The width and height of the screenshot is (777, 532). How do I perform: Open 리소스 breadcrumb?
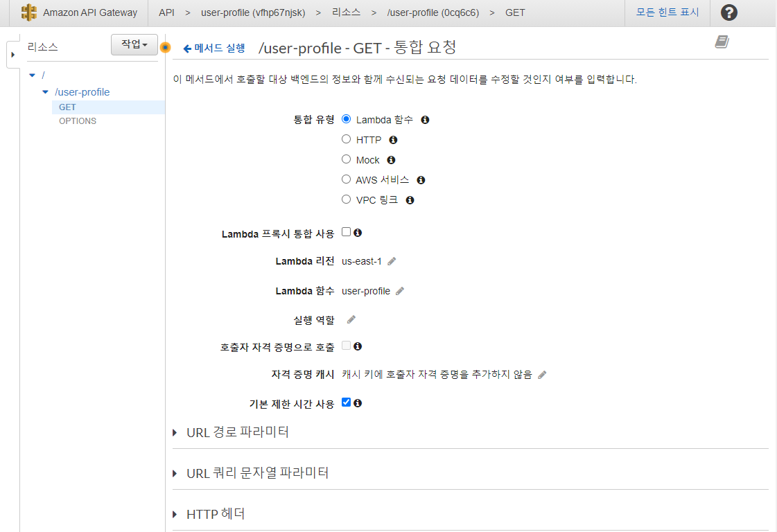tap(347, 12)
